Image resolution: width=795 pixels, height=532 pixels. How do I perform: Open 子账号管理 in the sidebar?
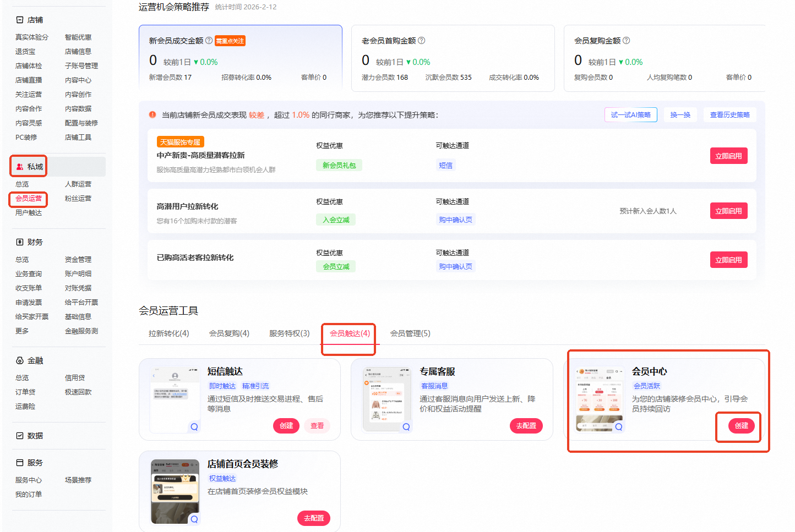click(81, 66)
